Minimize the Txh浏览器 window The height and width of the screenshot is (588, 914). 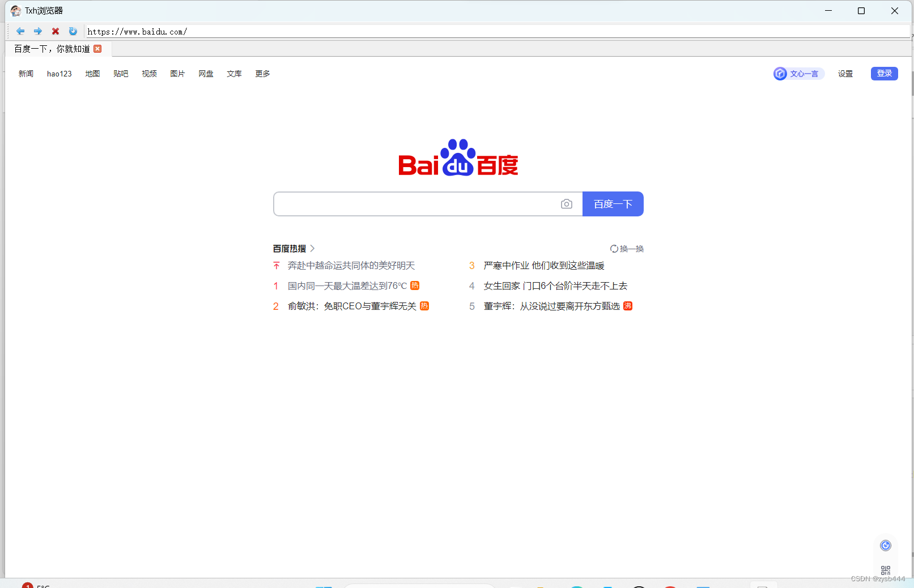pyautogui.click(x=828, y=11)
